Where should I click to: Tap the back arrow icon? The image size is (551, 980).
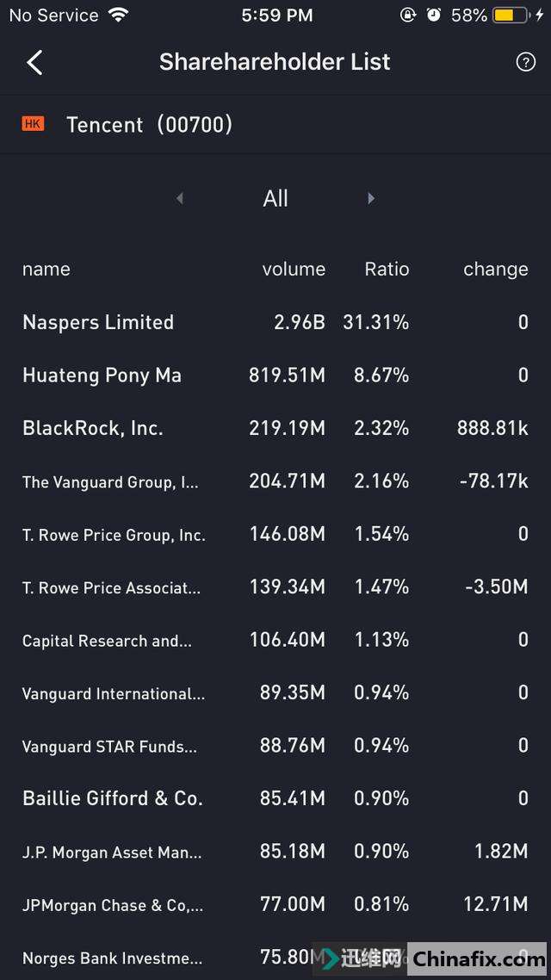(34, 62)
